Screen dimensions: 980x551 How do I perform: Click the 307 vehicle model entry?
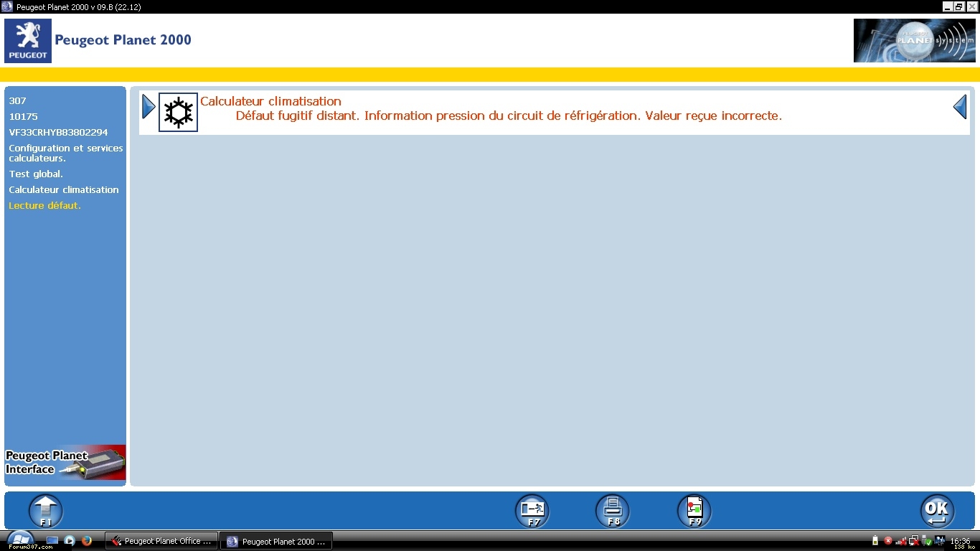coord(18,101)
